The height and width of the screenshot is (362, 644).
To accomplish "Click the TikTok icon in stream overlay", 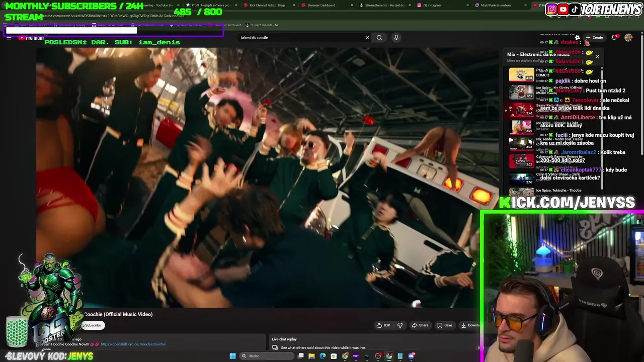I will [574, 9].
